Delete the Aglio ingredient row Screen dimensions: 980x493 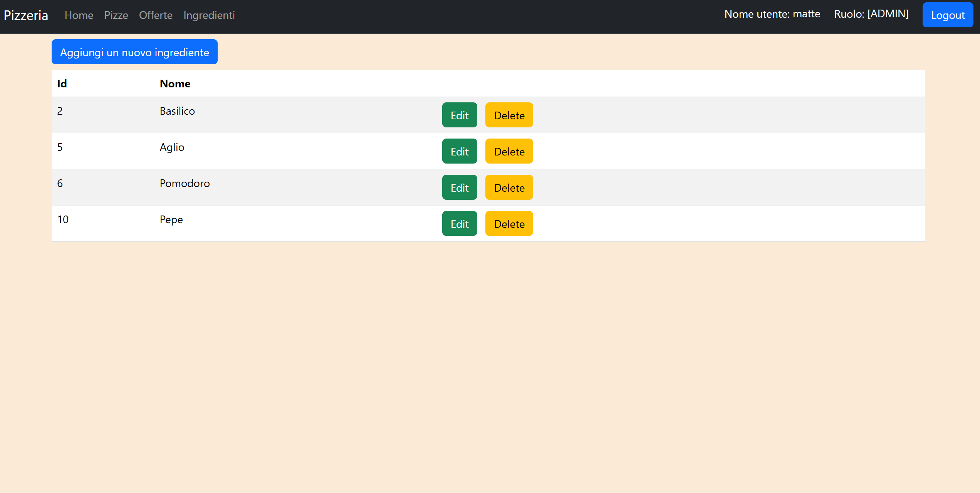[509, 151]
